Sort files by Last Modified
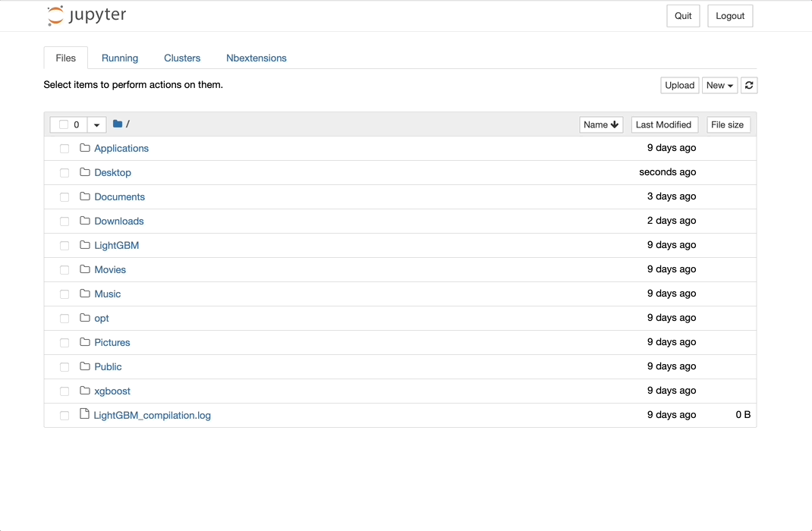This screenshot has width=812, height=531. point(664,125)
